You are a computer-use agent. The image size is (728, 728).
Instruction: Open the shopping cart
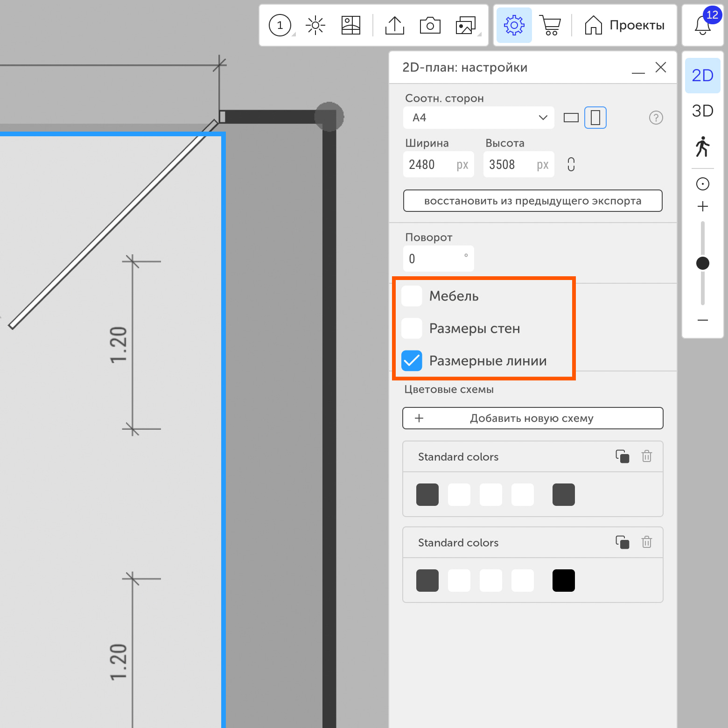point(551,25)
